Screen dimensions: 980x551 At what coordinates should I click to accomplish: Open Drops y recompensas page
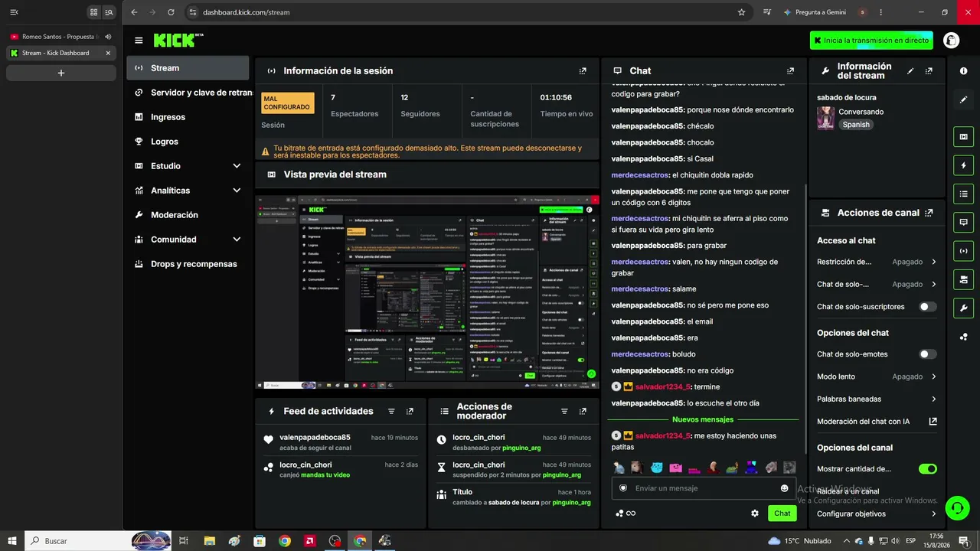(188, 264)
